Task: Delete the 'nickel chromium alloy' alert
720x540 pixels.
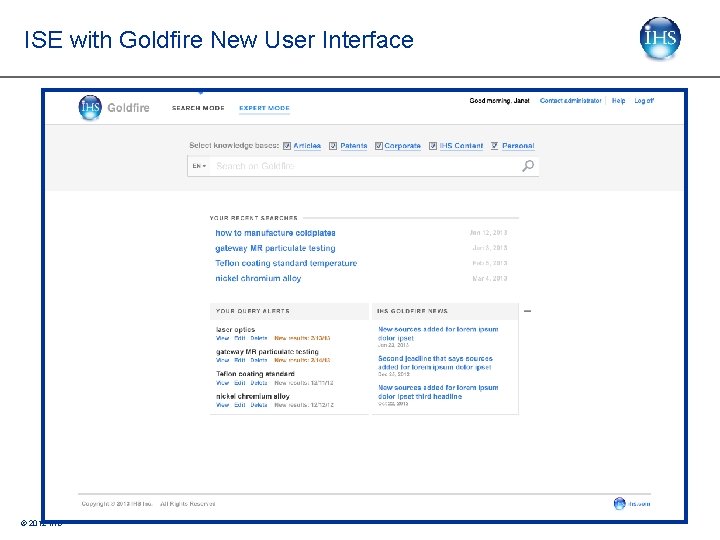Action: [x=259, y=405]
